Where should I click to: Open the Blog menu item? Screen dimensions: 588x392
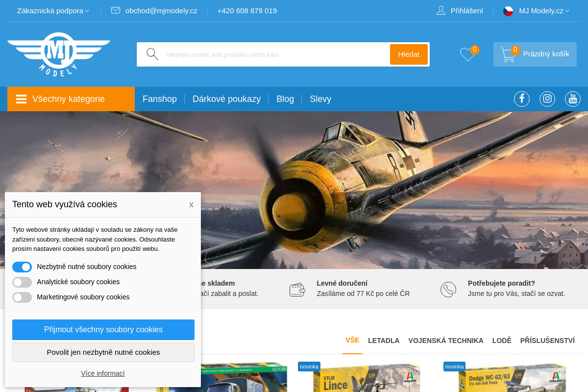point(285,99)
